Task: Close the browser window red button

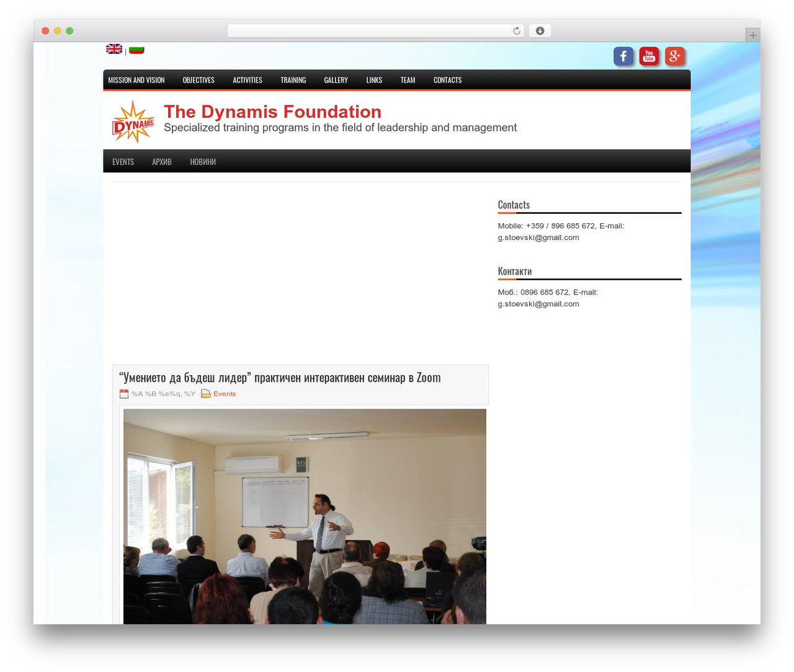Action: pos(45,31)
